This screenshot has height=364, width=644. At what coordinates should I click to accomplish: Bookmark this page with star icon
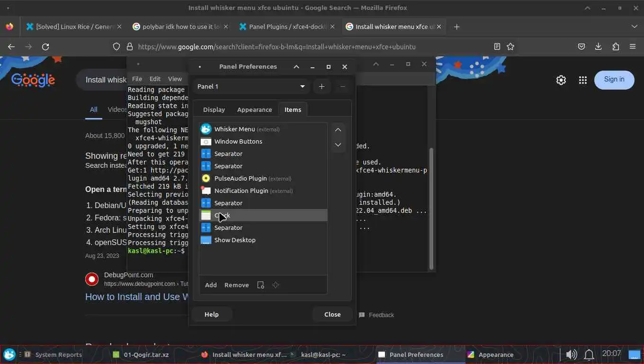tap(510, 46)
